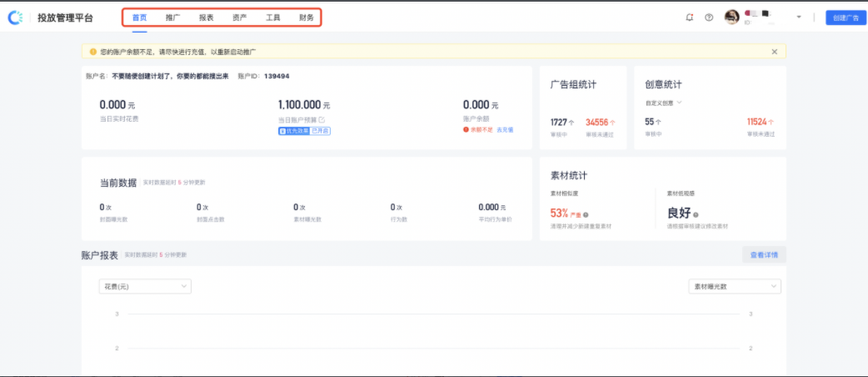Screen dimensions: 868x377
Task: Click the 平均行为单价 metric label
Action: click(496, 219)
